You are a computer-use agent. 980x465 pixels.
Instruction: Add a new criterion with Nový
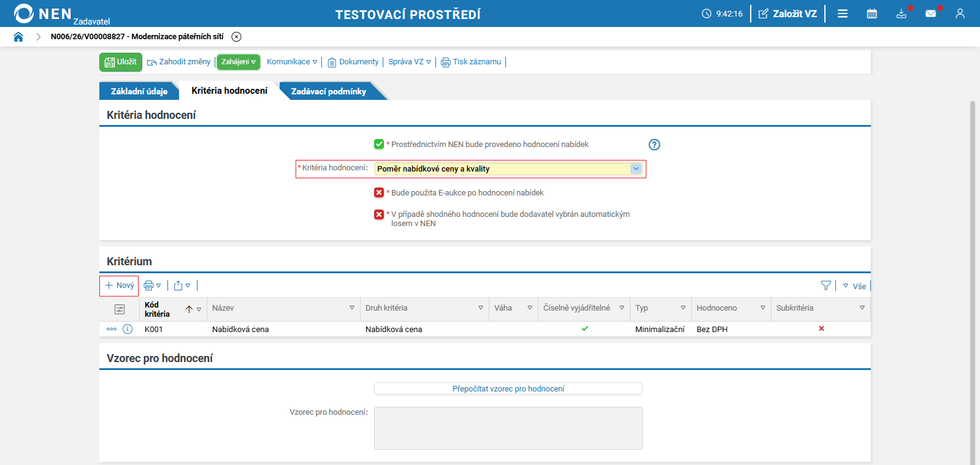pyautogui.click(x=119, y=285)
